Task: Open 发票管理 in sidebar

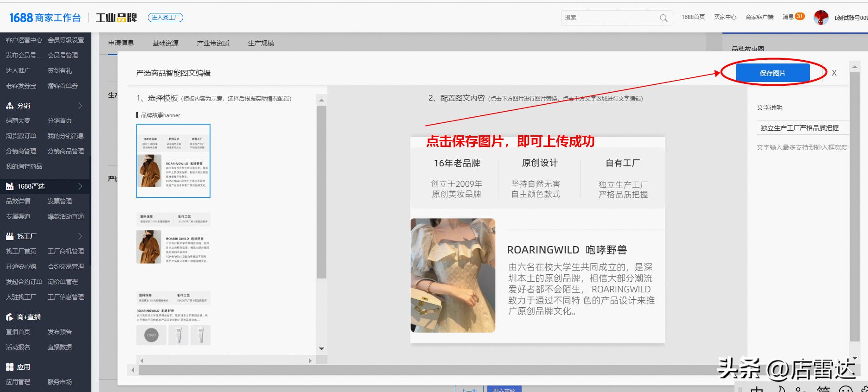Action: point(60,201)
